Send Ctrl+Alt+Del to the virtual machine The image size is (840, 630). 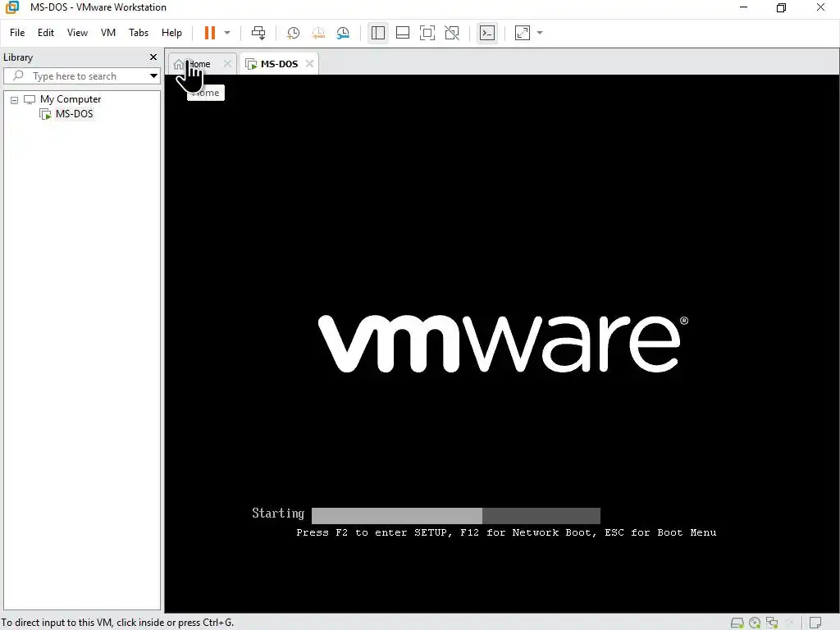point(258,33)
